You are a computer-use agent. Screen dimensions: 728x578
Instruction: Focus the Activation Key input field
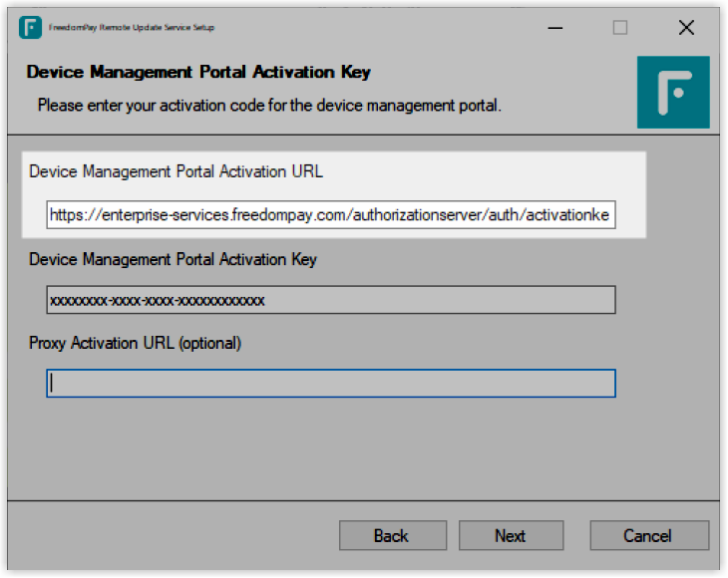pyautogui.click(x=331, y=300)
